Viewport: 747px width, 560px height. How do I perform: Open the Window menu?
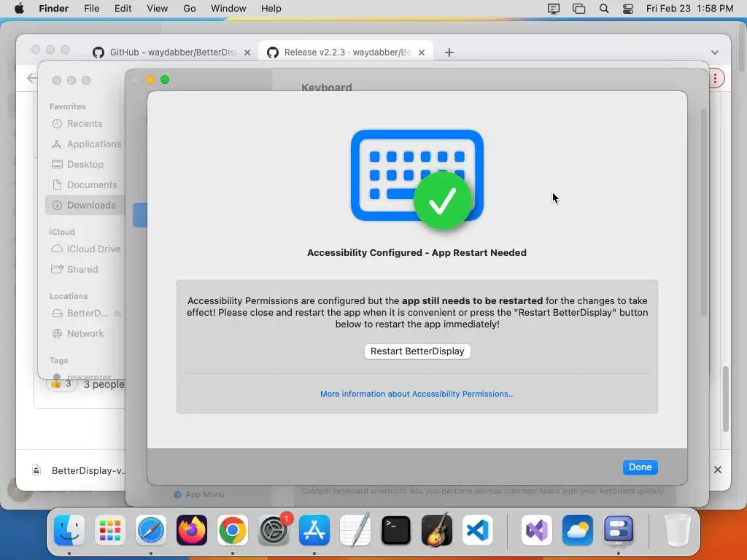[228, 9]
